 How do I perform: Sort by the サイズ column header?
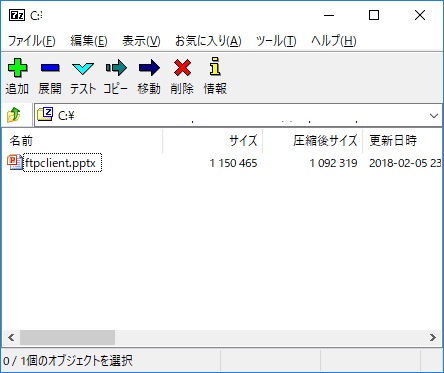[x=213, y=141]
